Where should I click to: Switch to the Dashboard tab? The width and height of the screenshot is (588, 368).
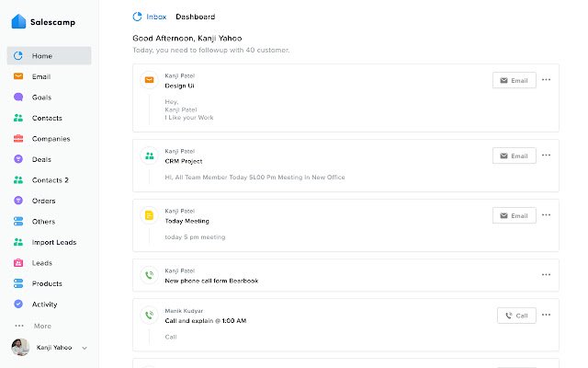click(x=195, y=17)
